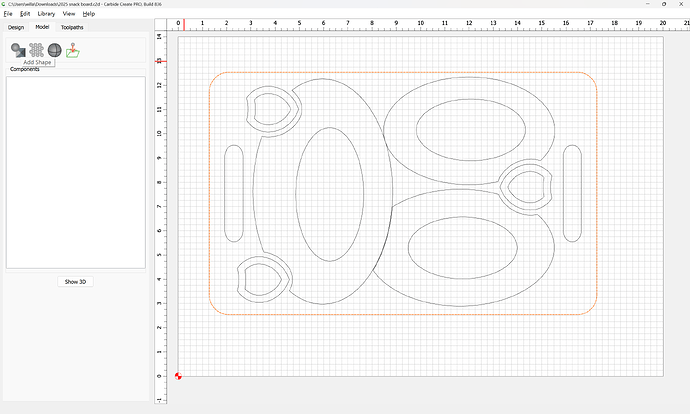Open the Help menu
This screenshot has height=414, width=690.
[x=89, y=14]
